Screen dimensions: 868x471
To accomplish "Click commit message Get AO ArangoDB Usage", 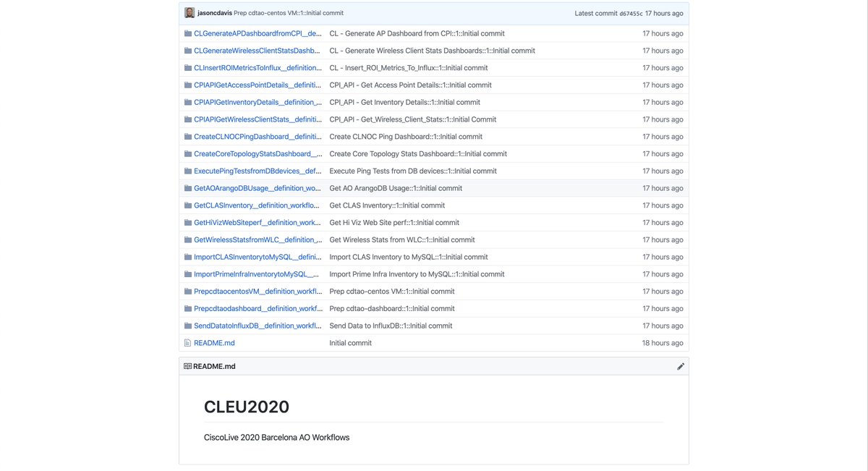I will click(x=396, y=188).
